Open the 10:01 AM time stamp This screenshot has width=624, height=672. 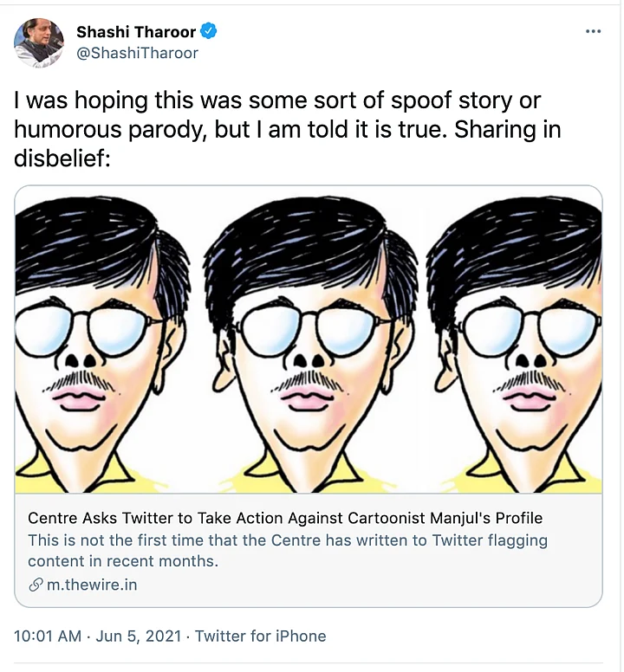point(48,636)
